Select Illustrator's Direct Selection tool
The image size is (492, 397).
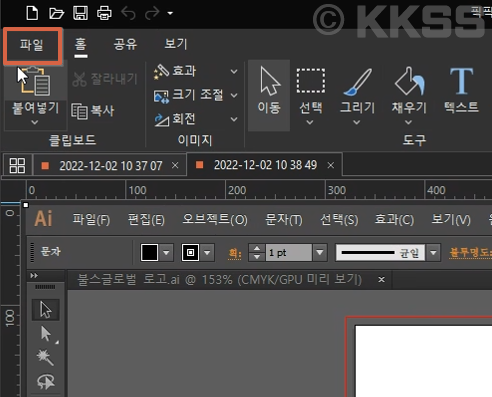click(x=46, y=334)
